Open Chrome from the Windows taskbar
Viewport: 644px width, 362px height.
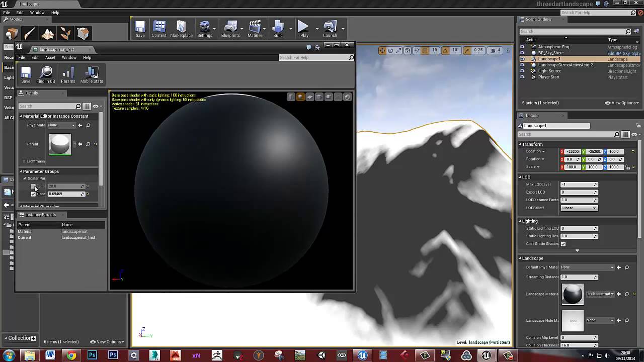(x=71, y=355)
